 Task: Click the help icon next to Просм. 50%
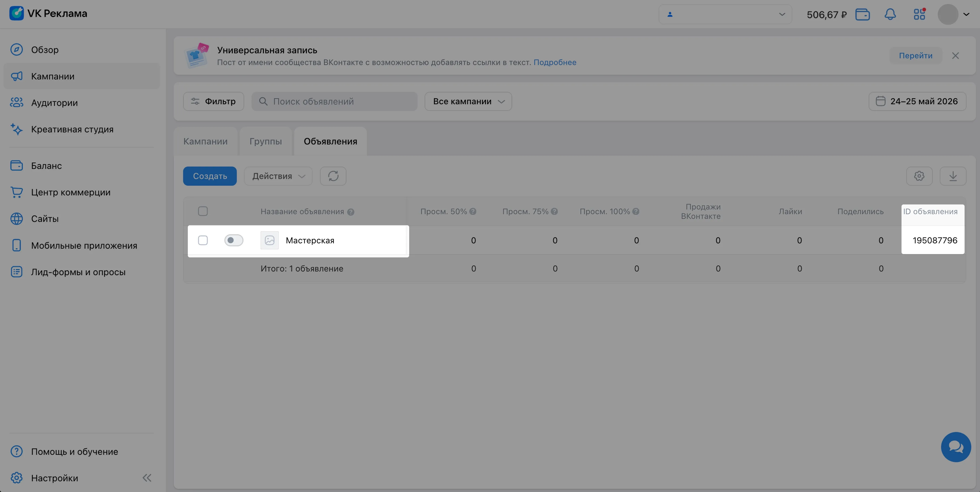pyautogui.click(x=472, y=211)
